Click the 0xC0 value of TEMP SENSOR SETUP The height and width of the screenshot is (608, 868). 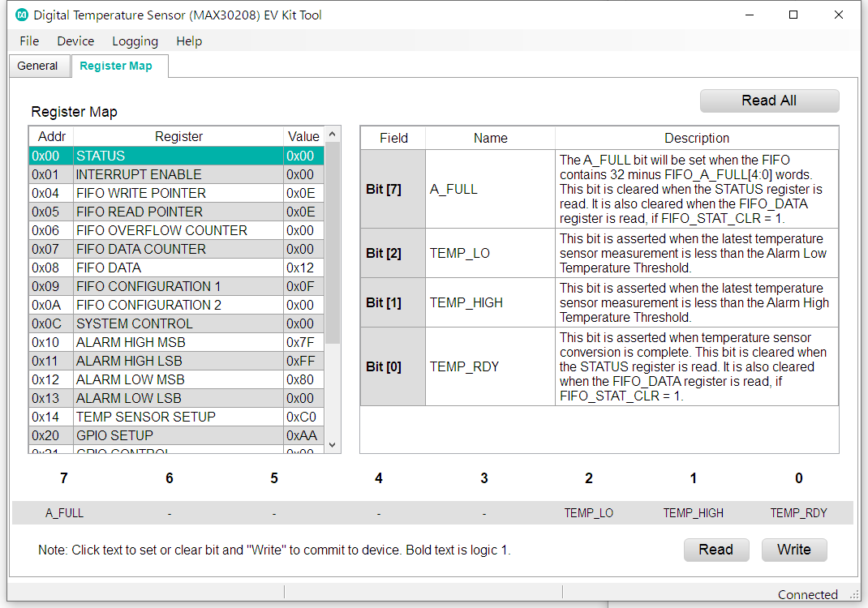(x=303, y=417)
